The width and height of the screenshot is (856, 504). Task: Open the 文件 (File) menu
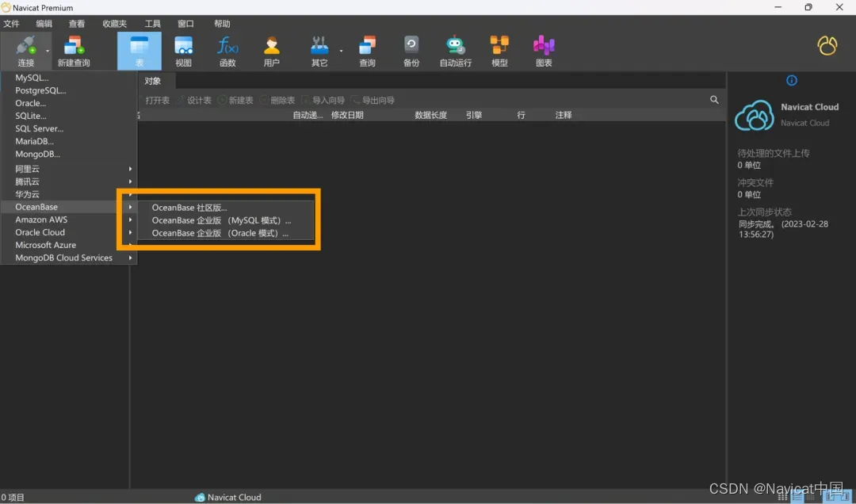(x=11, y=24)
